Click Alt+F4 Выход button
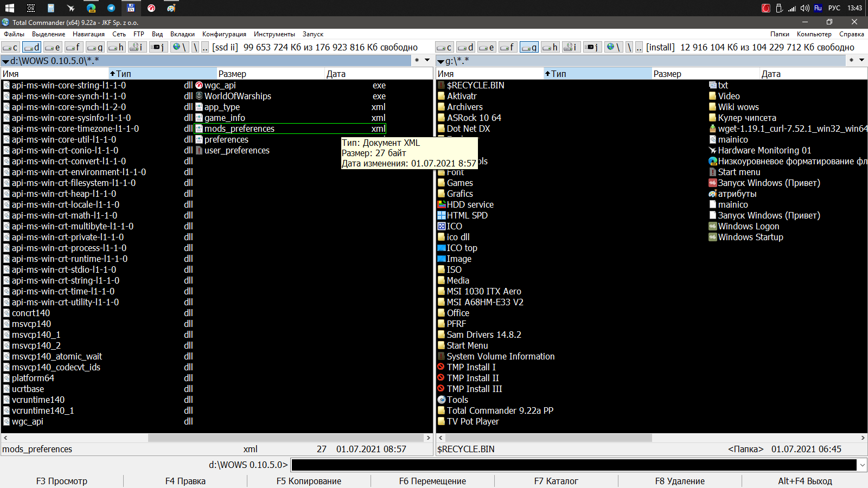868x488 pixels. [805, 481]
